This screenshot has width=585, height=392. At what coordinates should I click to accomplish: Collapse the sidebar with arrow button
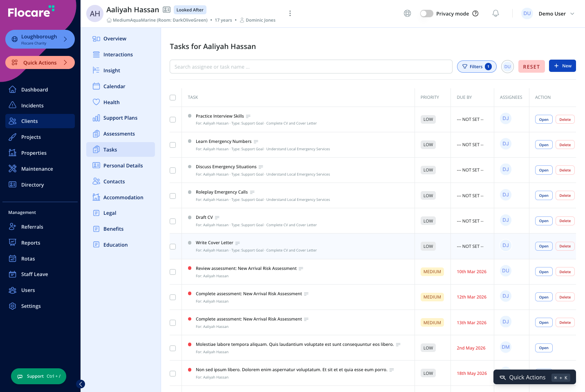[81, 384]
